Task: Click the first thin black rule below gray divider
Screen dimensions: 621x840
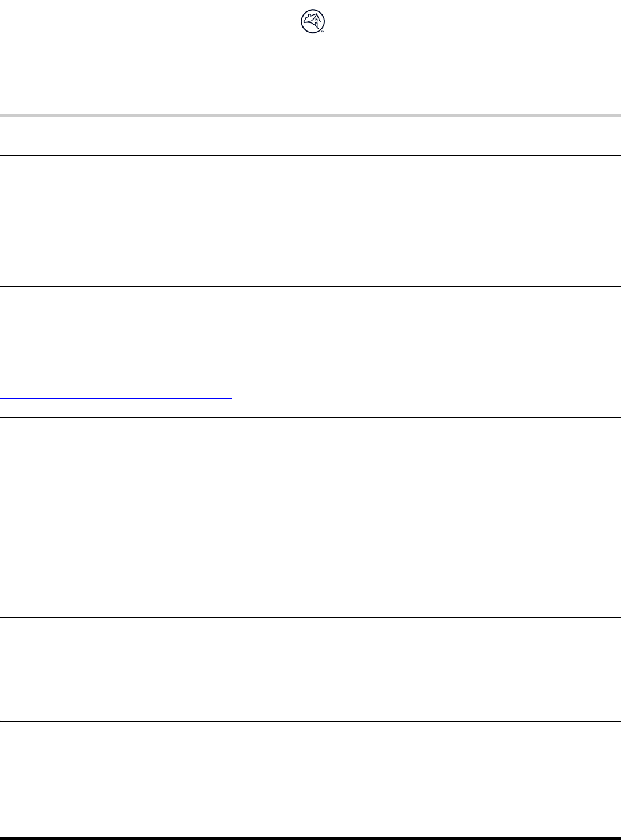Action: tap(310, 155)
